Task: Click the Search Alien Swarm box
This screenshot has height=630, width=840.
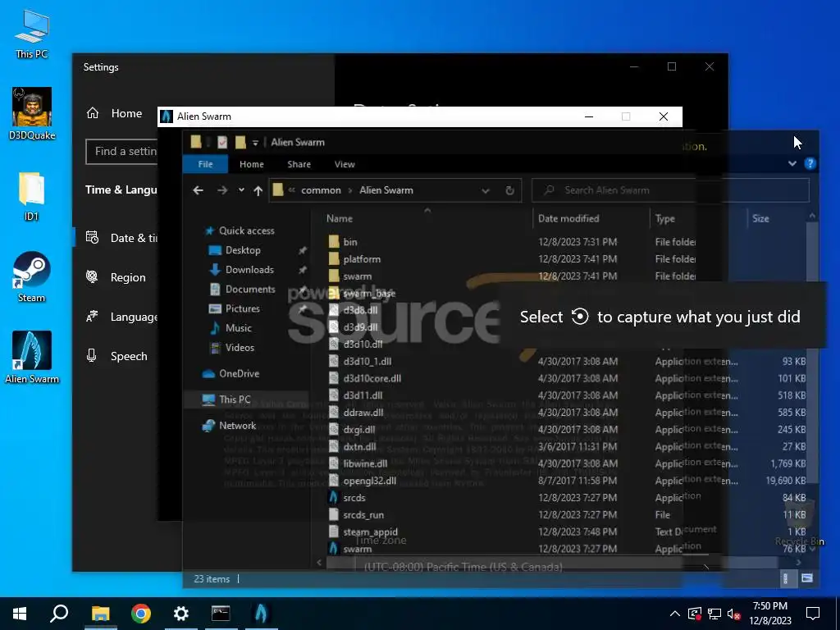Action: pos(669,190)
